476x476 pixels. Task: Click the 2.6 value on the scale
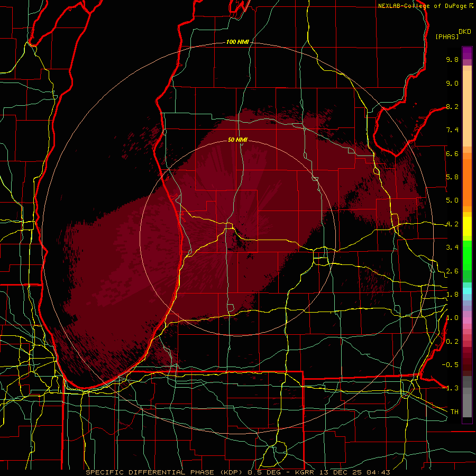[x=452, y=271]
